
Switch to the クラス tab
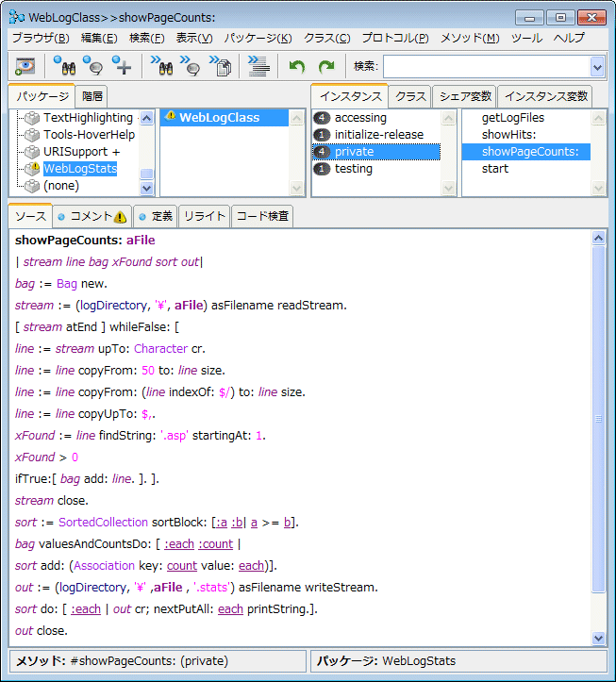(410, 96)
